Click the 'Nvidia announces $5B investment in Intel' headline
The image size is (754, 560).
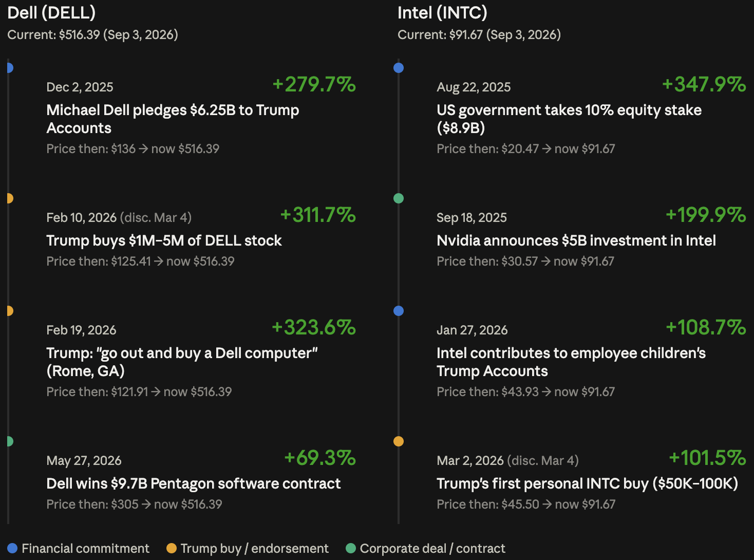click(576, 240)
